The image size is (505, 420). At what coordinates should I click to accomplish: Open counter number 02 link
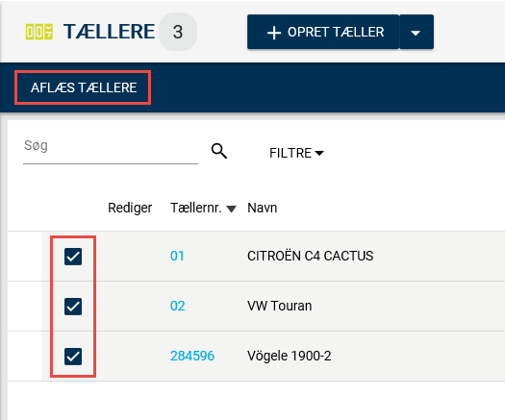(177, 306)
